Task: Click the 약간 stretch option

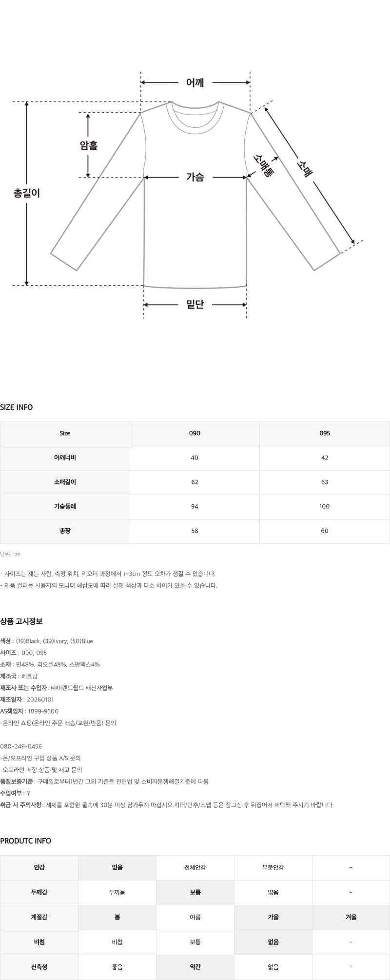Action: (195, 967)
